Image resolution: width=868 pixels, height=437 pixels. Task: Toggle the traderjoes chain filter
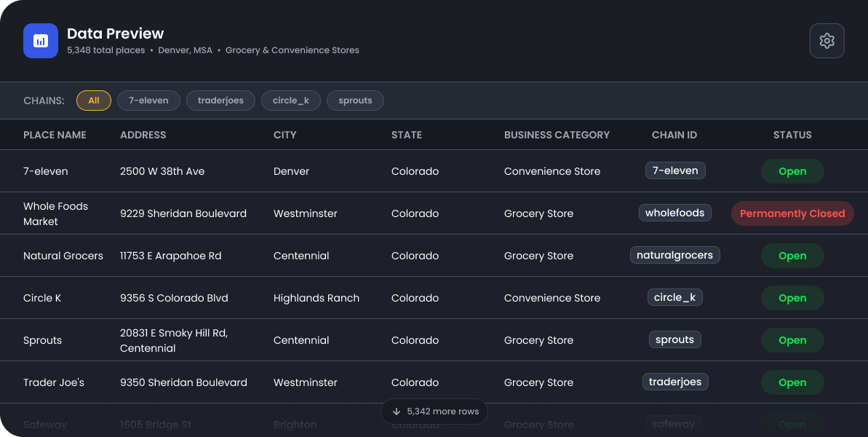click(x=220, y=101)
